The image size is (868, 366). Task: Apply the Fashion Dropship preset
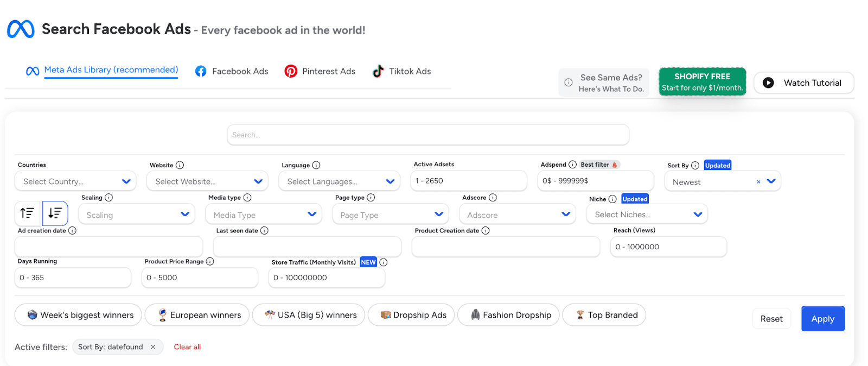(x=508, y=315)
